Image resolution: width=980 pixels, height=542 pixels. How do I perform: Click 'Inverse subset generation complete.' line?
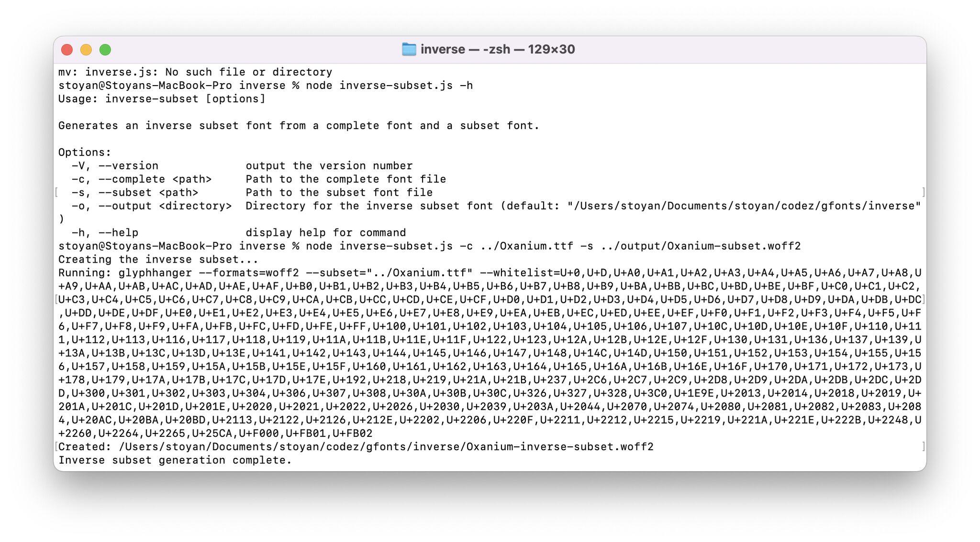pyautogui.click(x=175, y=461)
